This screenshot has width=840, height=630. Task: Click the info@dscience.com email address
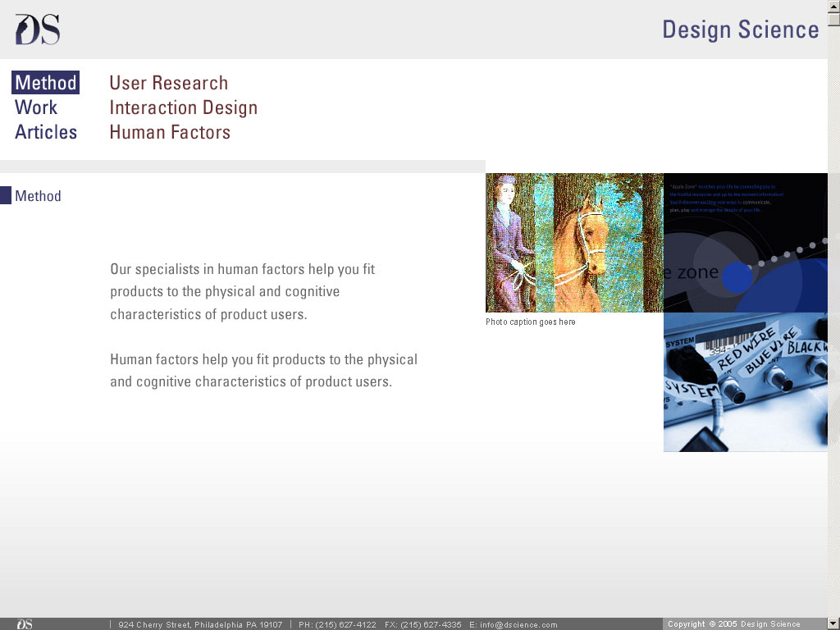pos(518,625)
